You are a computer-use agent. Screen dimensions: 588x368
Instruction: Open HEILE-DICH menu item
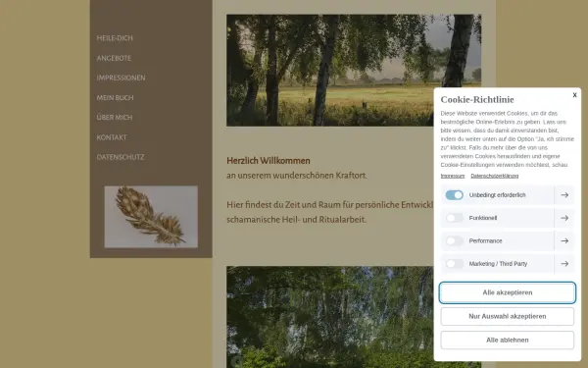(x=115, y=38)
